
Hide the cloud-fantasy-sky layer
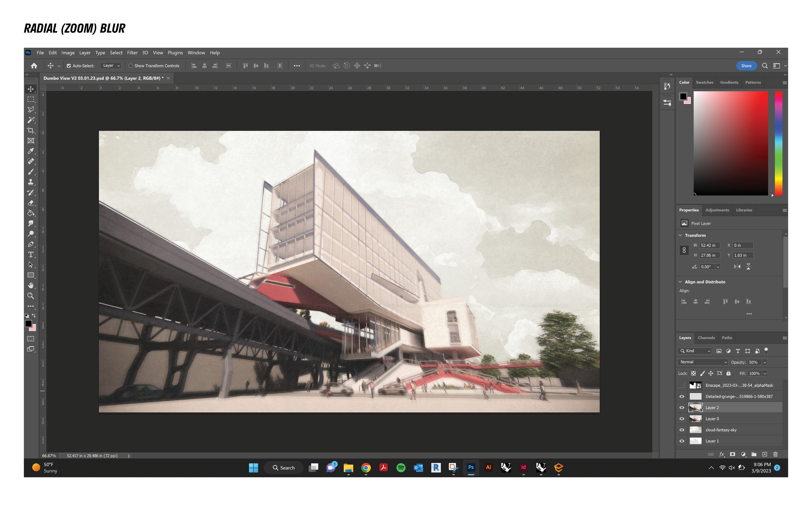(682, 430)
